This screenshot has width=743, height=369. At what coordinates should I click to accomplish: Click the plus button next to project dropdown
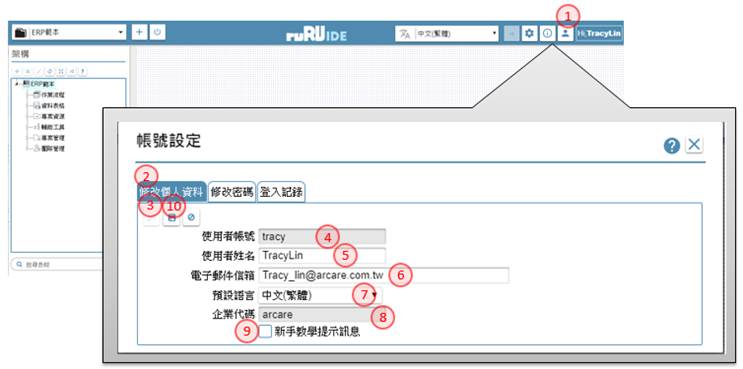point(139,32)
